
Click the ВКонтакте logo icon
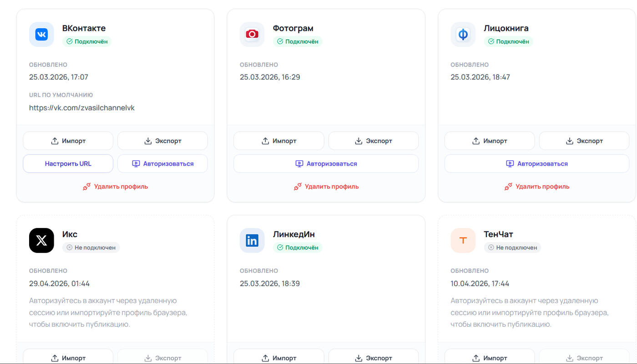pyautogui.click(x=41, y=35)
